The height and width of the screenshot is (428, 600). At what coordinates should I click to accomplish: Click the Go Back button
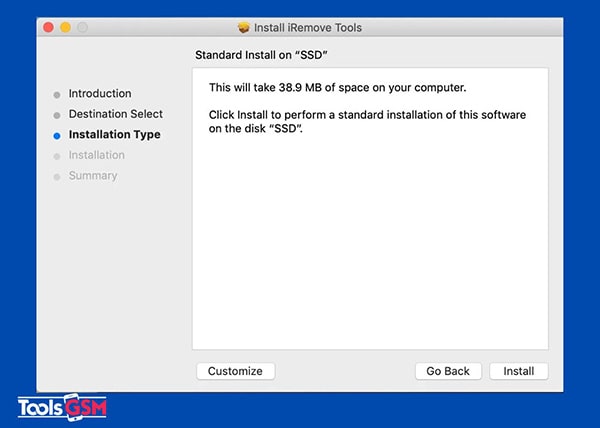coord(448,371)
